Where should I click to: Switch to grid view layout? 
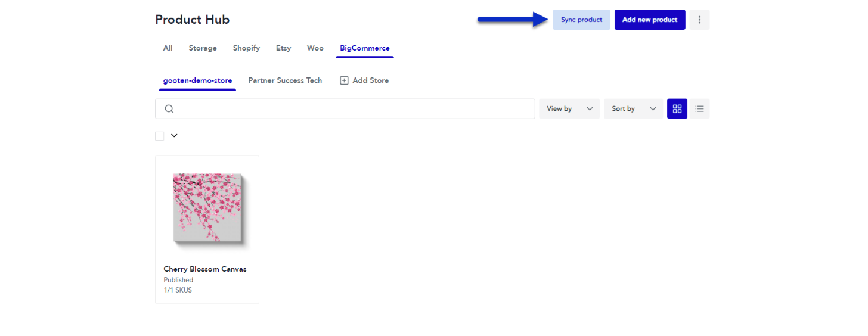[x=677, y=108]
